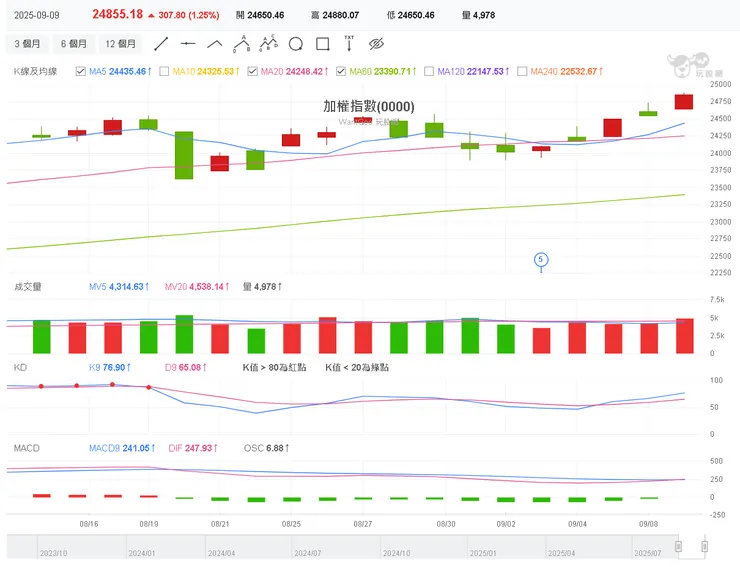740x567 pixels.
Task: Switch chart range to 3 個月
Action: (x=27, y=44)
